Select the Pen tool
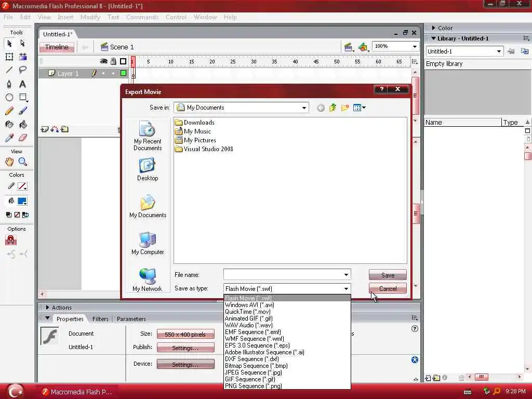 coord(9,84)
